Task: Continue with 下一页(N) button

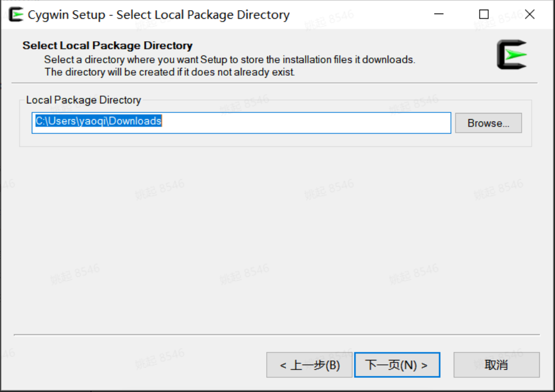Action: 397,365
